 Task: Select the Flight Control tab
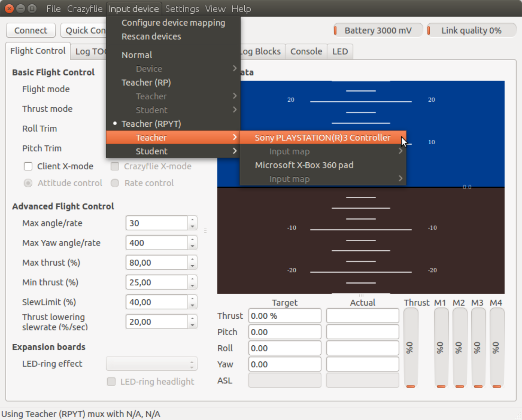point(38,51)
